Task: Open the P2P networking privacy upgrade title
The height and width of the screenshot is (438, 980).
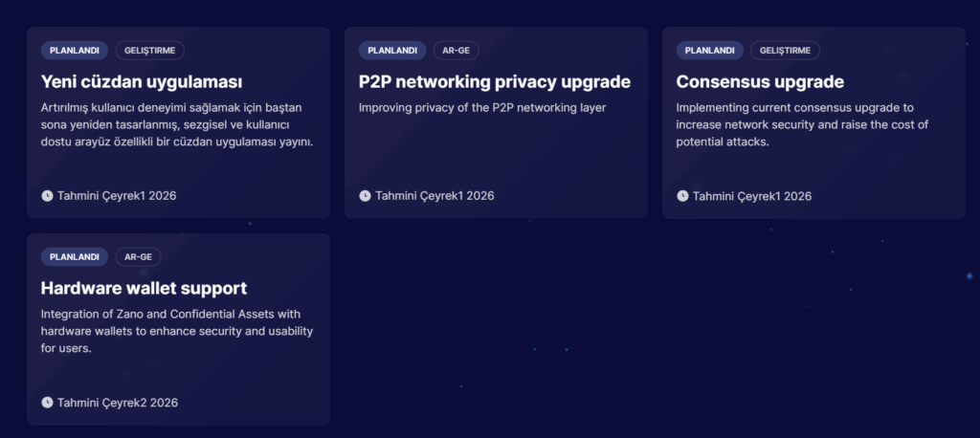Action: pos(494,81)
